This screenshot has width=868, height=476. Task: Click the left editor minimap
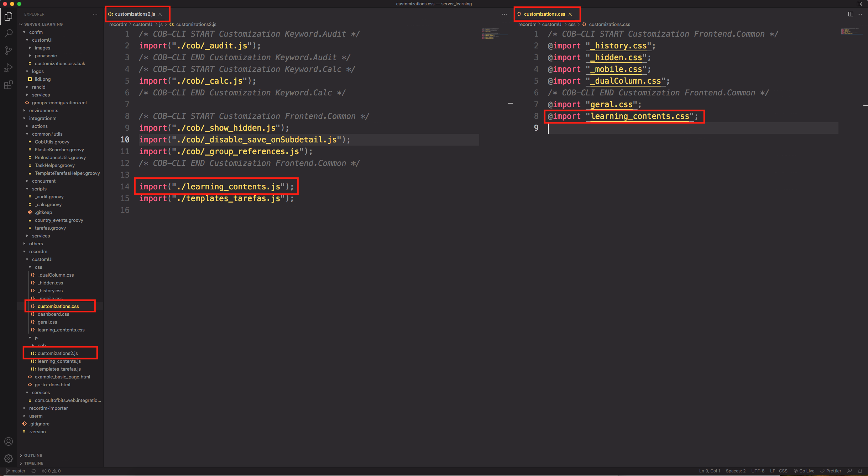point(495,33)
